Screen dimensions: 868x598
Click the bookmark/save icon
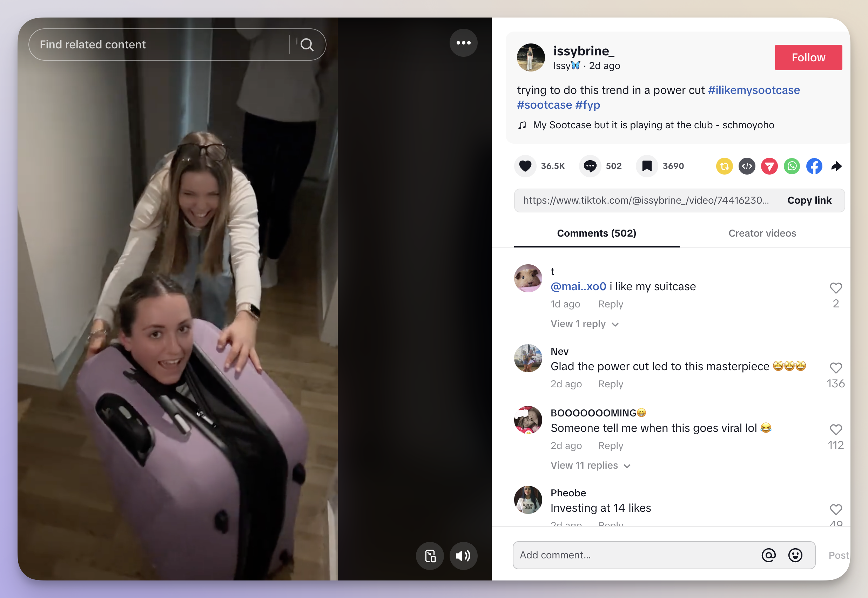646,165
